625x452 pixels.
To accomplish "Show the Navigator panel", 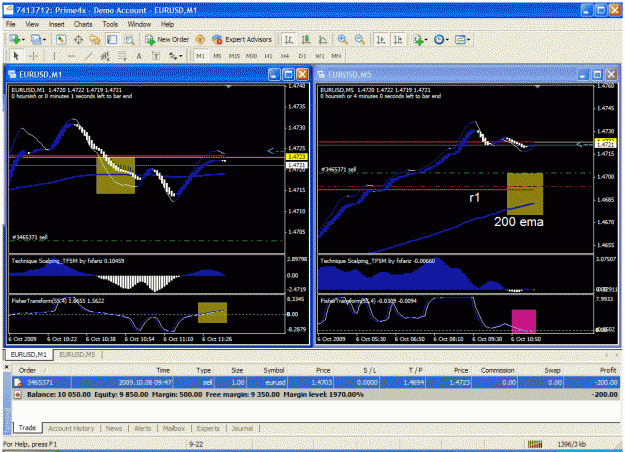I will click(95, 39).
